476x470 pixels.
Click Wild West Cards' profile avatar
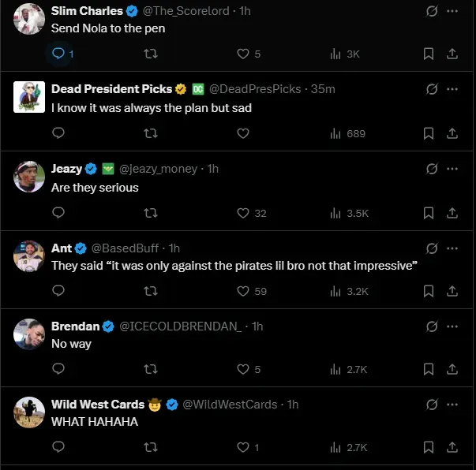pyautogui.click(x=29, y=412)
